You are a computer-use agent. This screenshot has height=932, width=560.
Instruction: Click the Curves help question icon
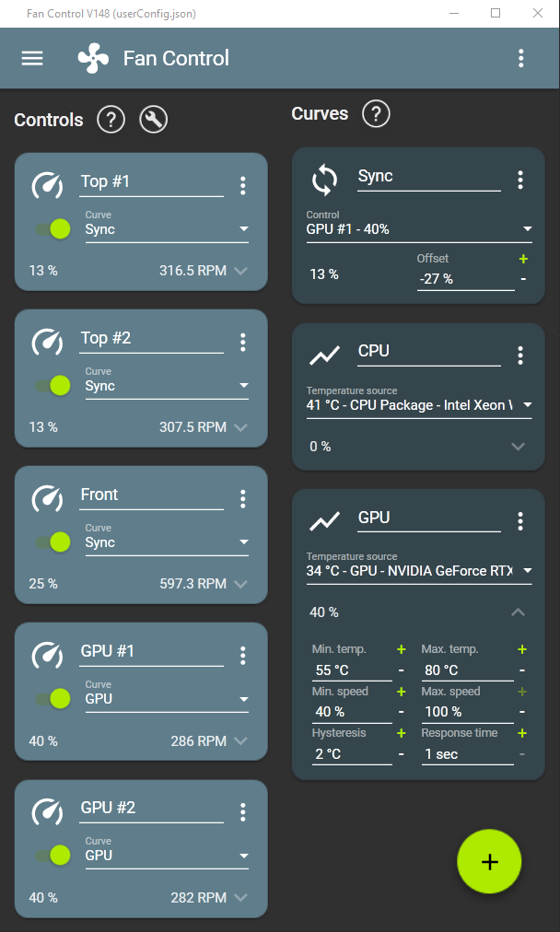coord(376,113)
